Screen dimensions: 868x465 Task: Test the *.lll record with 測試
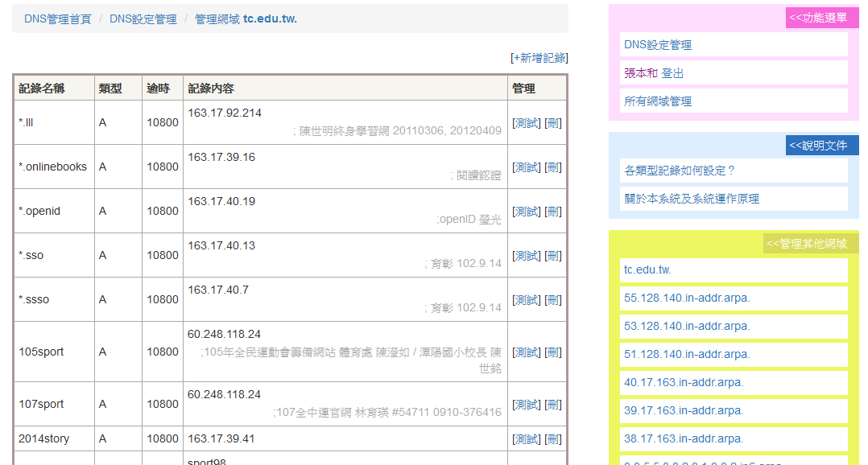coord(527,123)
